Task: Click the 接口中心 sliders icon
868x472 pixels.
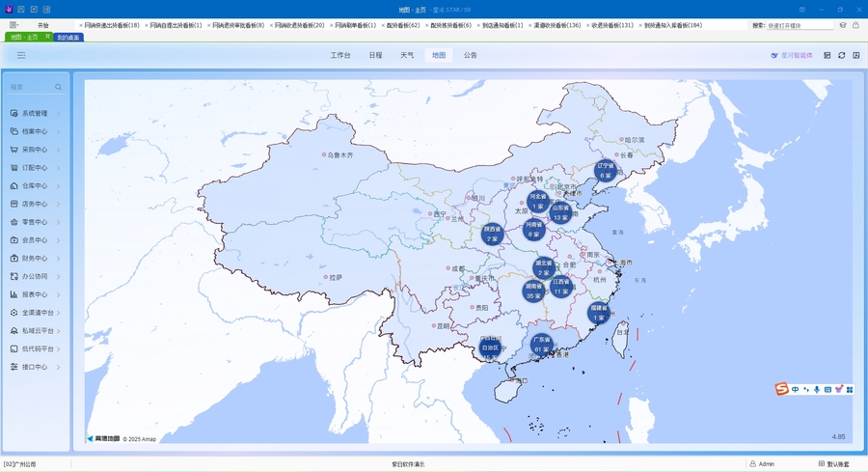Action: (14, 367)
